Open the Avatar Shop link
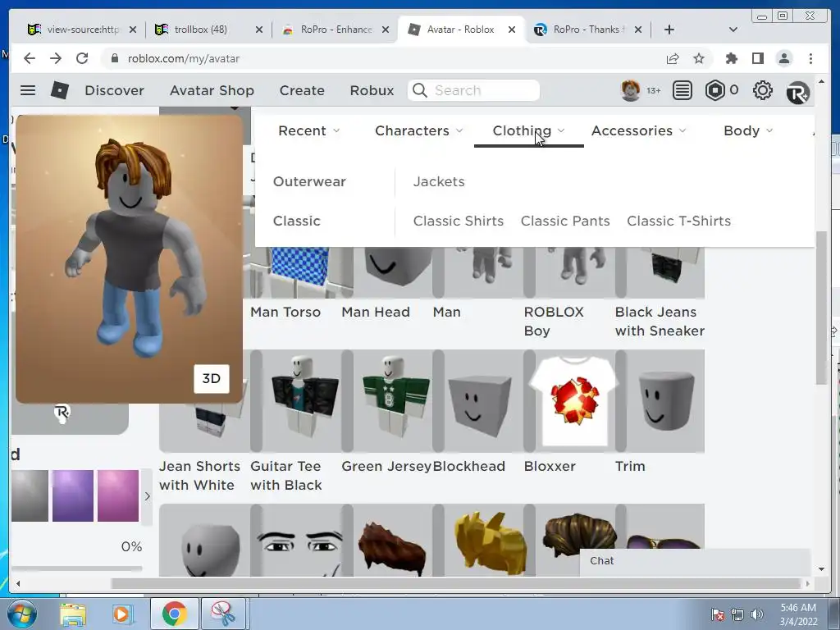840x630 pixels. pyautogui.click(x=212, y=90)
